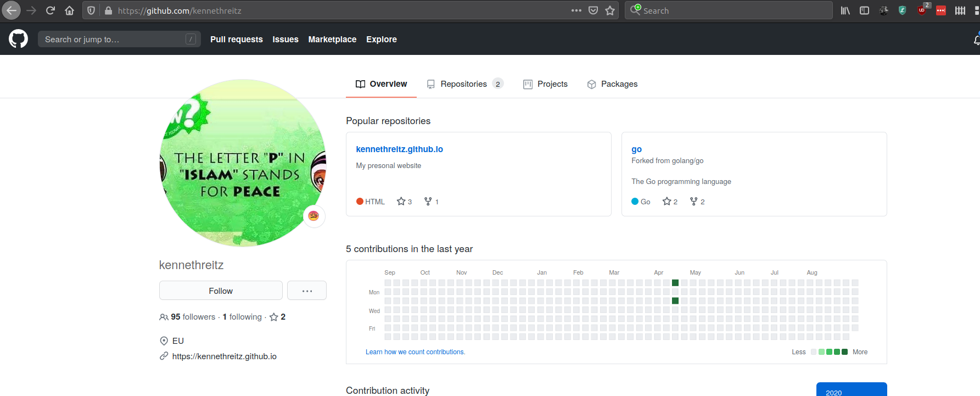Image resolution: width=980 pixels, height=396 pixels.
Task: Click the kennethreitz profile avatar image
Action: [x=243, y=163]
